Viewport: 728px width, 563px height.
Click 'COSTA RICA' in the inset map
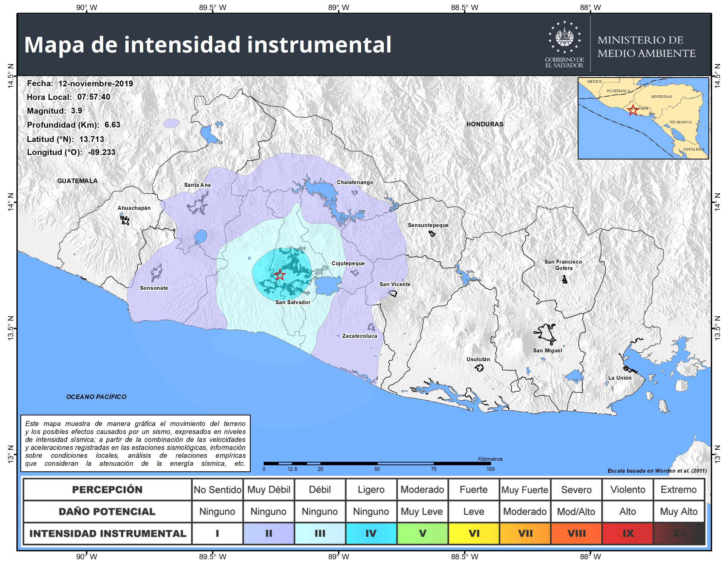point(694,149)
